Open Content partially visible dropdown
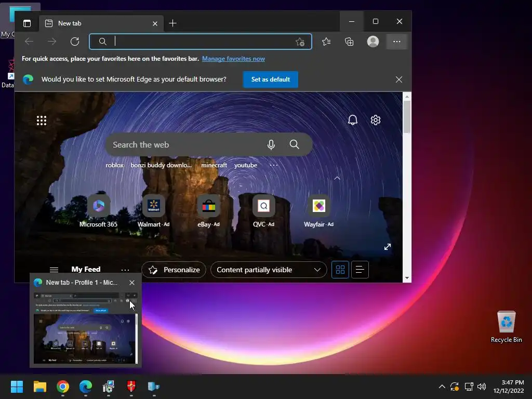 point(269,270)
